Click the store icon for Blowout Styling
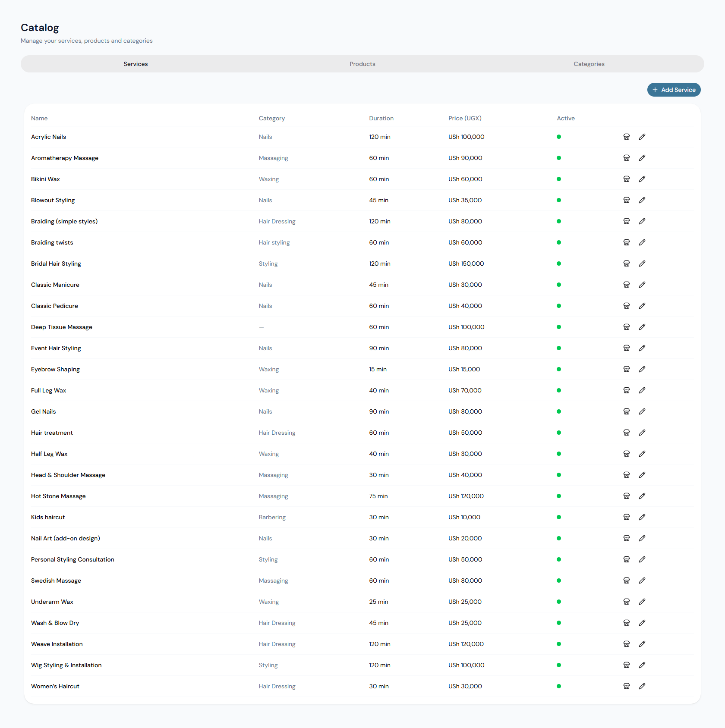 (x=627, y=200)
